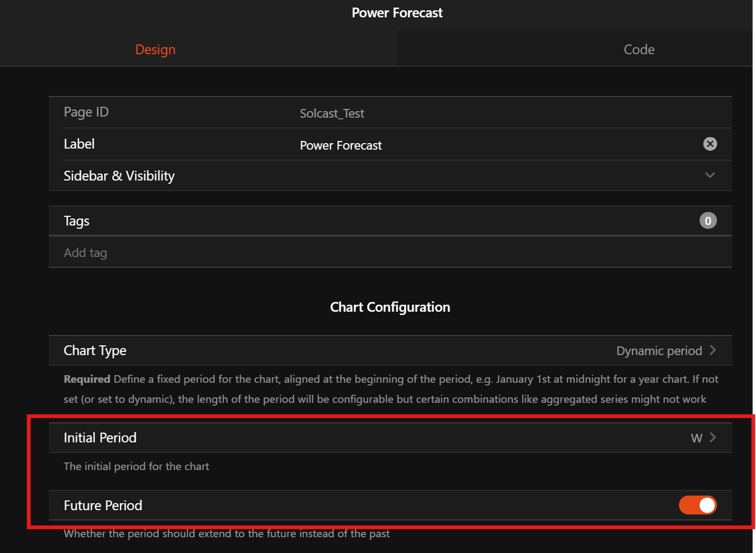Click the Tags section header
The image size is (756, 553).
click(x=76, y=221)
